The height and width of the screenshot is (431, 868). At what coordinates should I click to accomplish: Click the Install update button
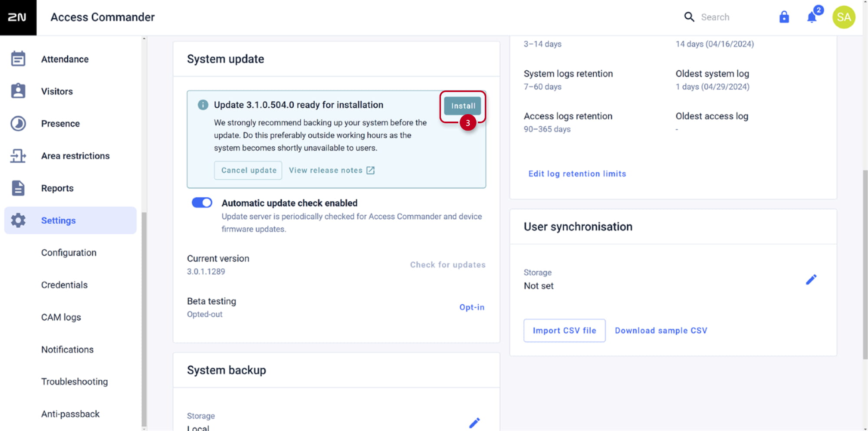(463, 105)
